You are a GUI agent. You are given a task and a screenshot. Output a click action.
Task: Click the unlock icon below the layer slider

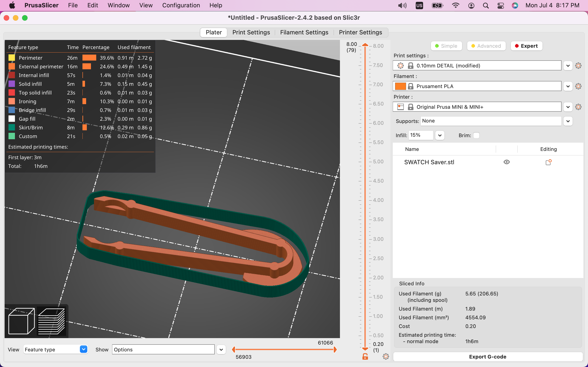tap(365, 356)
